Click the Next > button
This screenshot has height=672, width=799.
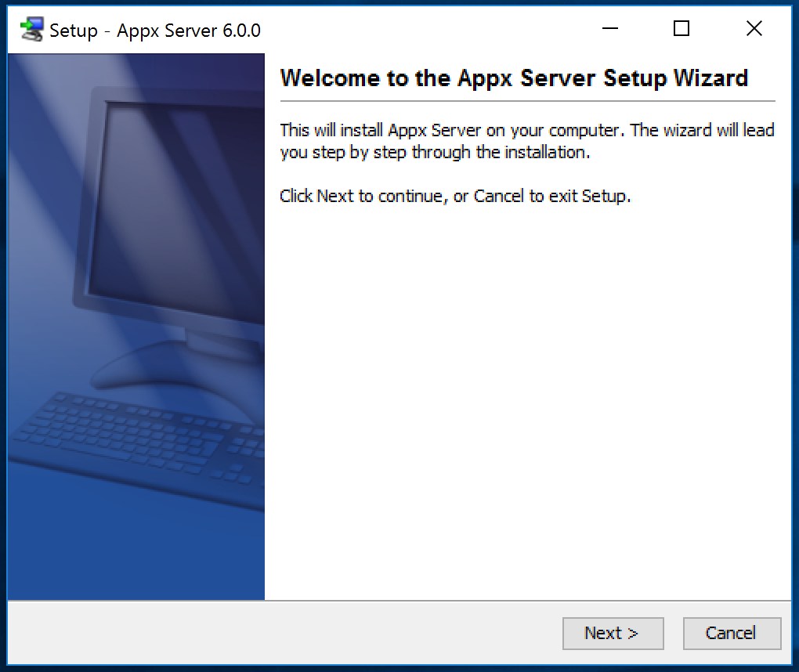tap(613, 634)
